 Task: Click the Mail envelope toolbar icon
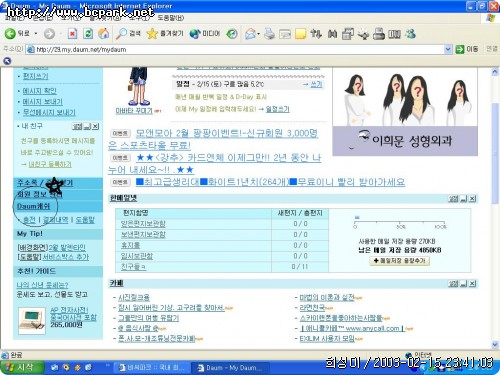[x=250, y=34]
